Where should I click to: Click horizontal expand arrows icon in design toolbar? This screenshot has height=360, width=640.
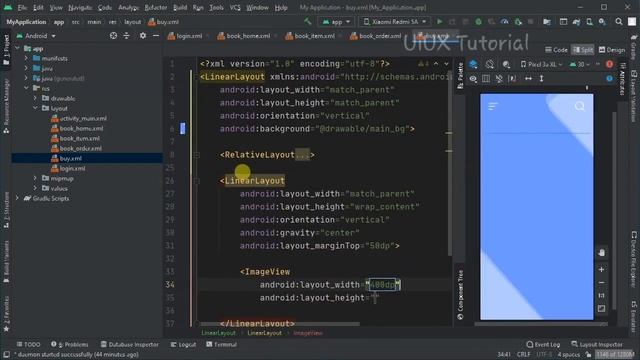pyautogui.click(x=528, y=78)
